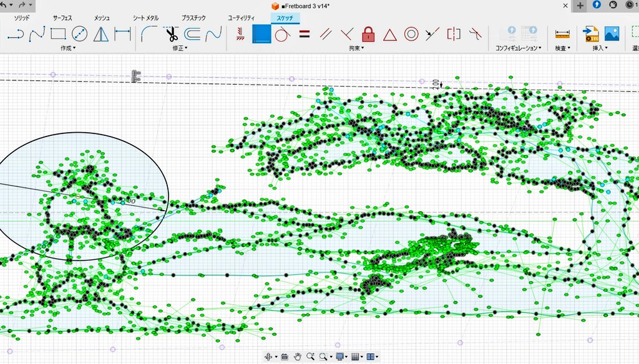This screenshot has height=364, width=639.
Task: Select the Line sketch tool
Action: [x=16, y=34]
